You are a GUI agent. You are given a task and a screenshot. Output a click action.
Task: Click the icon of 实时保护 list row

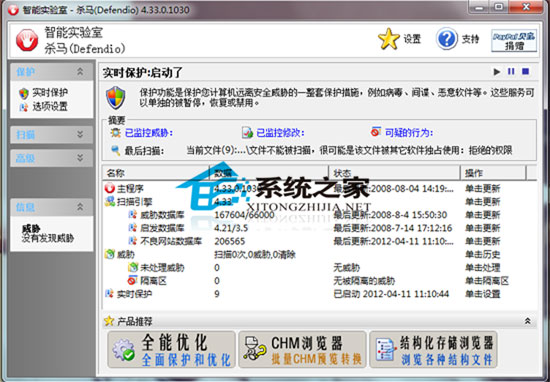(109, 294)
